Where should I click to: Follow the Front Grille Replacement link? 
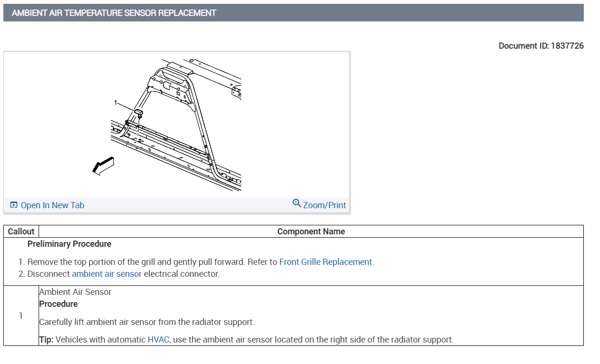(x=325, y=262)
